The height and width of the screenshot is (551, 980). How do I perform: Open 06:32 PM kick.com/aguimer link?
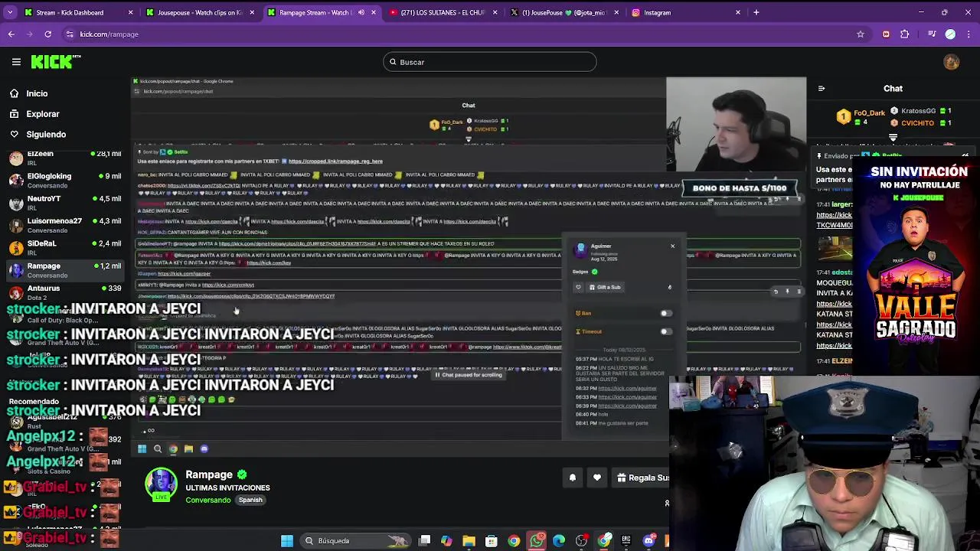pyautogui.click(x=627, y=388)
